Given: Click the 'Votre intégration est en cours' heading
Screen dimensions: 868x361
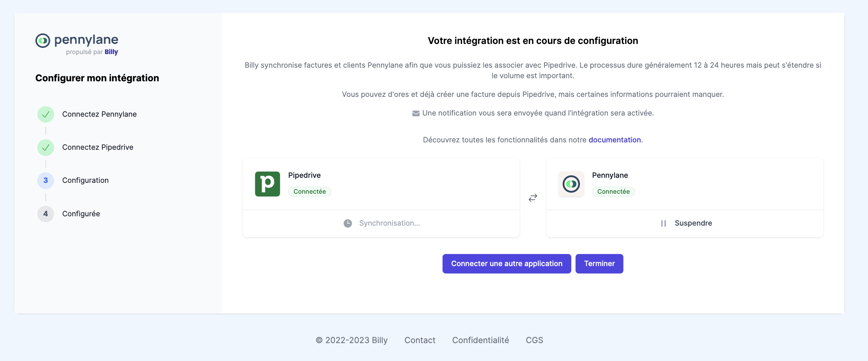Looking at the screenshot, I should pyautogui.click(x=533, y=40).
